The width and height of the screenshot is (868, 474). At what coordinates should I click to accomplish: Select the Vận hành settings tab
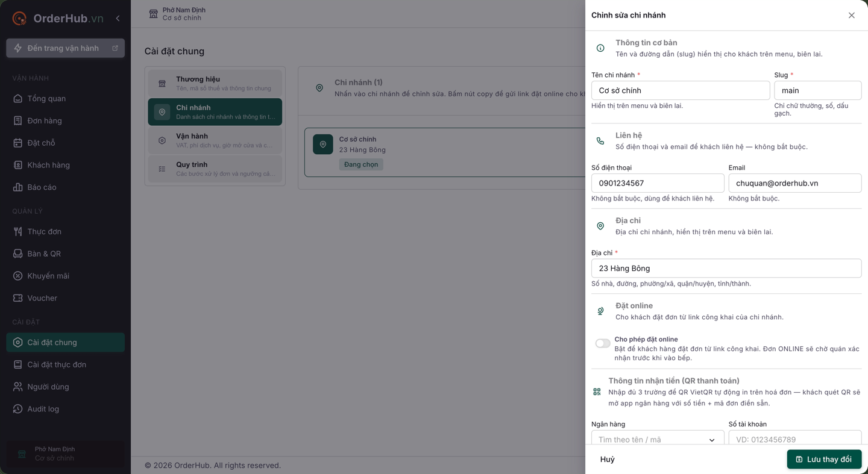(215, 140)
